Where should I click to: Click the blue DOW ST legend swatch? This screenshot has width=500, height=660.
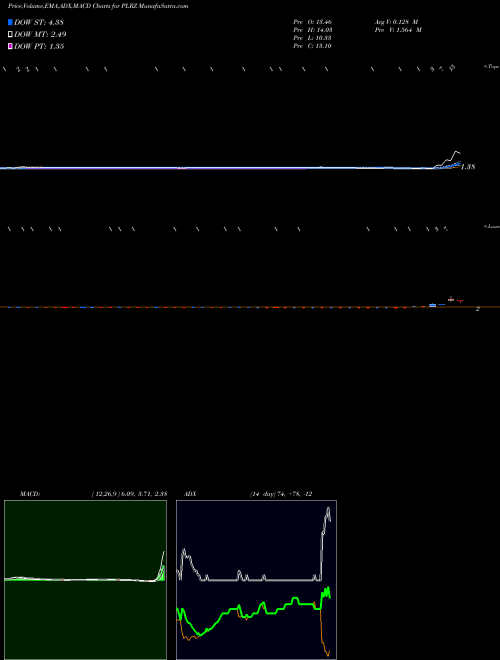pos(10,22)
